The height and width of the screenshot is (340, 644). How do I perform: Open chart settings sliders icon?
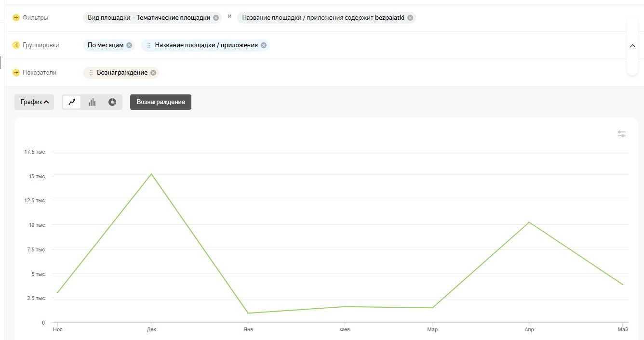622,134
